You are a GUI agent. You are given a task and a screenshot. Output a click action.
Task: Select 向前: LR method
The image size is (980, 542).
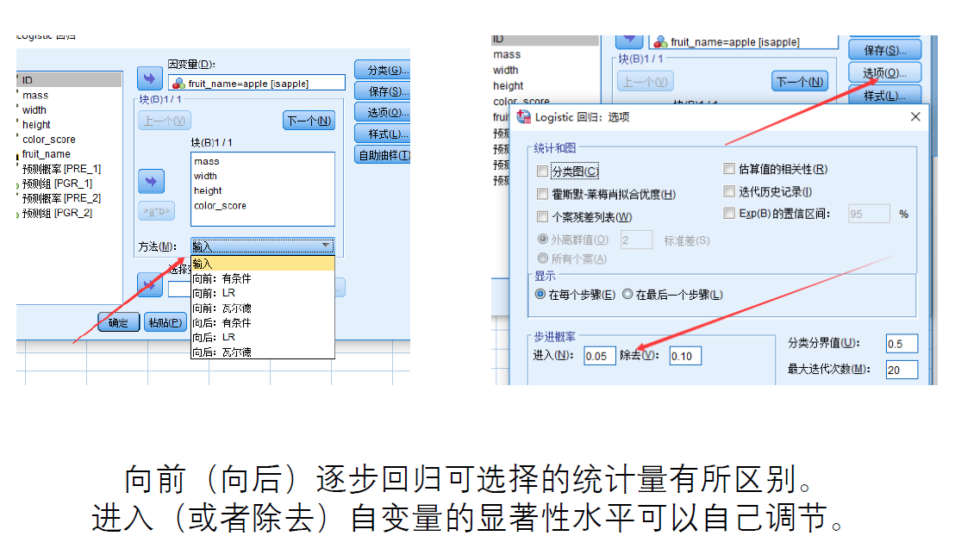pyautogui.click(x=263, y=293)
